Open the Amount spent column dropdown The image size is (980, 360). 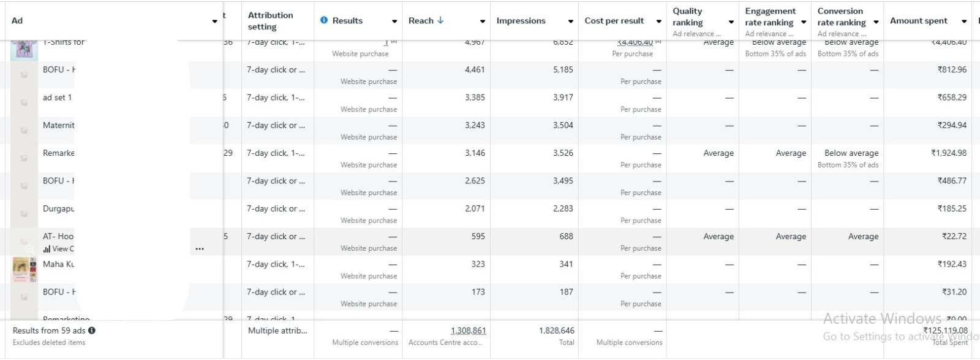pyautogui.click(x=964, y=21)
